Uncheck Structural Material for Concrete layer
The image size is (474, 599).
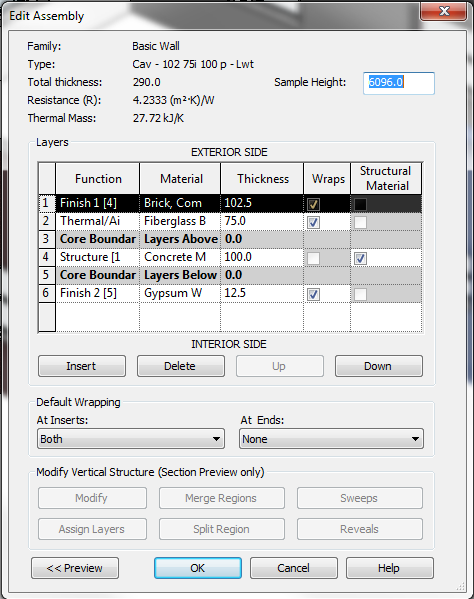point(360,258)
